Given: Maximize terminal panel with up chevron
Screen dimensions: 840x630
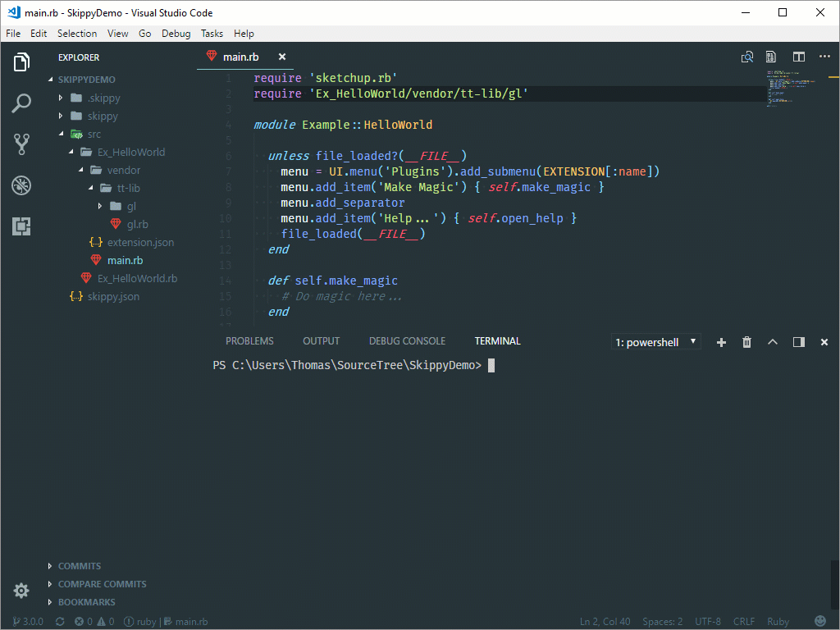Looking at the screenshot, I should click(772, 342).
